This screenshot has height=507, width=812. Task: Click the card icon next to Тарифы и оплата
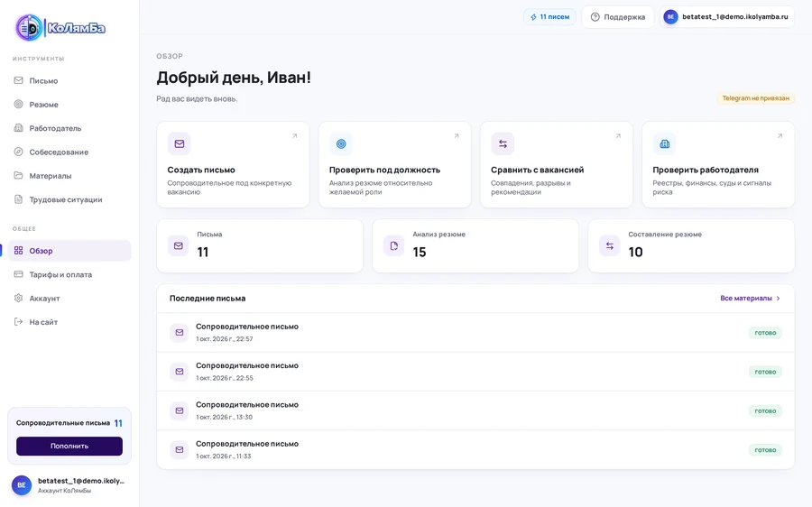pos(19,274)
